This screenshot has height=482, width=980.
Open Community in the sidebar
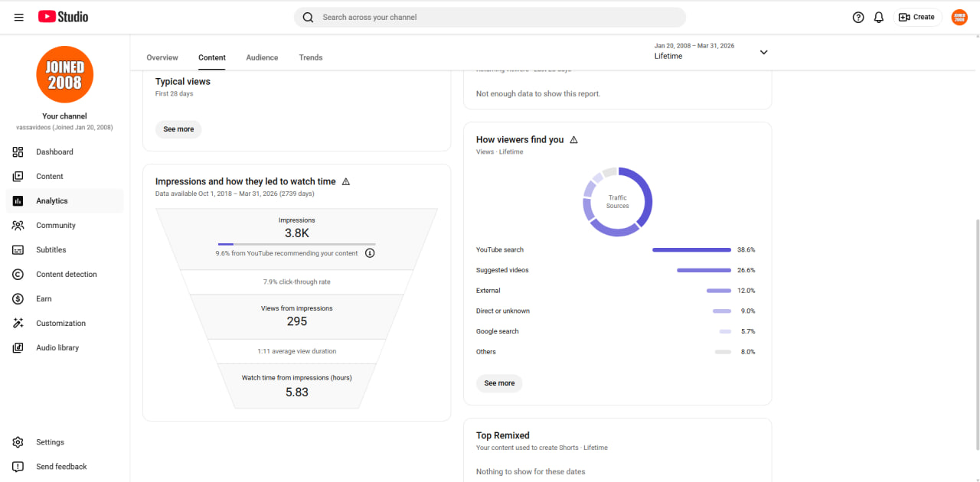[x=56, y=225]
